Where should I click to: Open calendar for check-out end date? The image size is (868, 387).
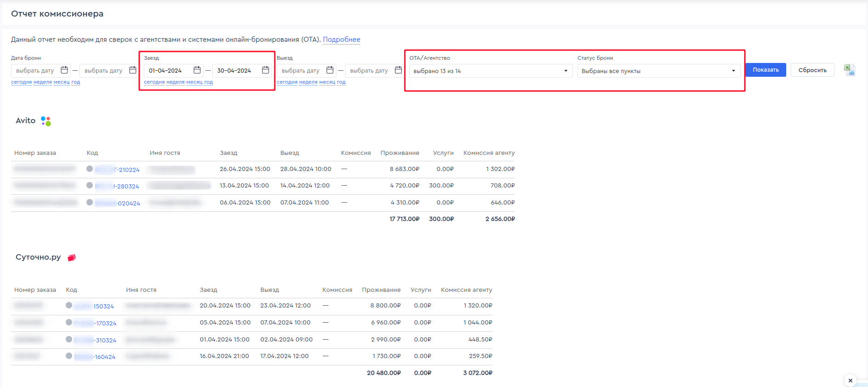(398, 70)
